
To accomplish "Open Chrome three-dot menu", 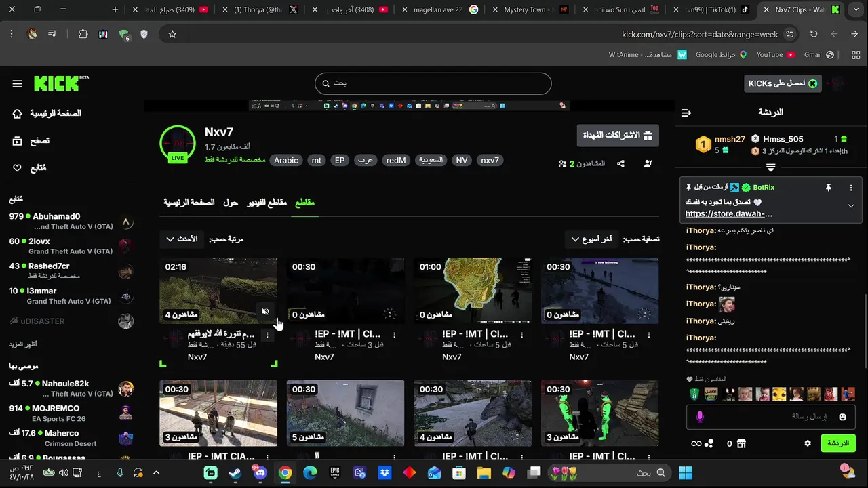I will [12, 34].
